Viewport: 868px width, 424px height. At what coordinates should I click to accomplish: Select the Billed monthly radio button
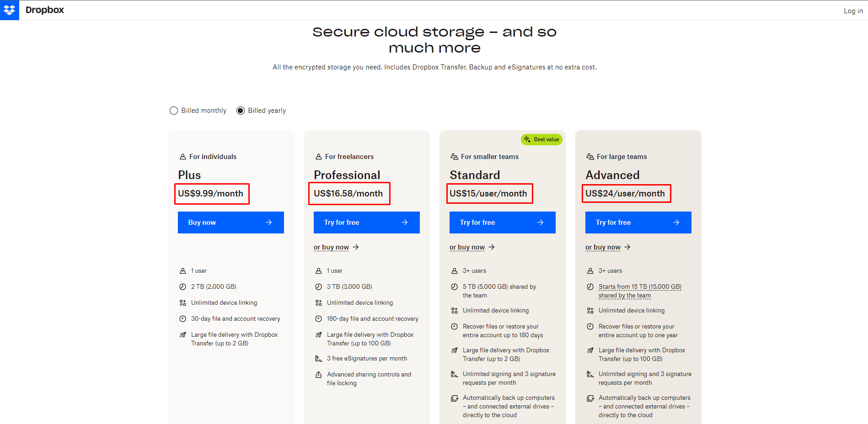tap(174, 111)
